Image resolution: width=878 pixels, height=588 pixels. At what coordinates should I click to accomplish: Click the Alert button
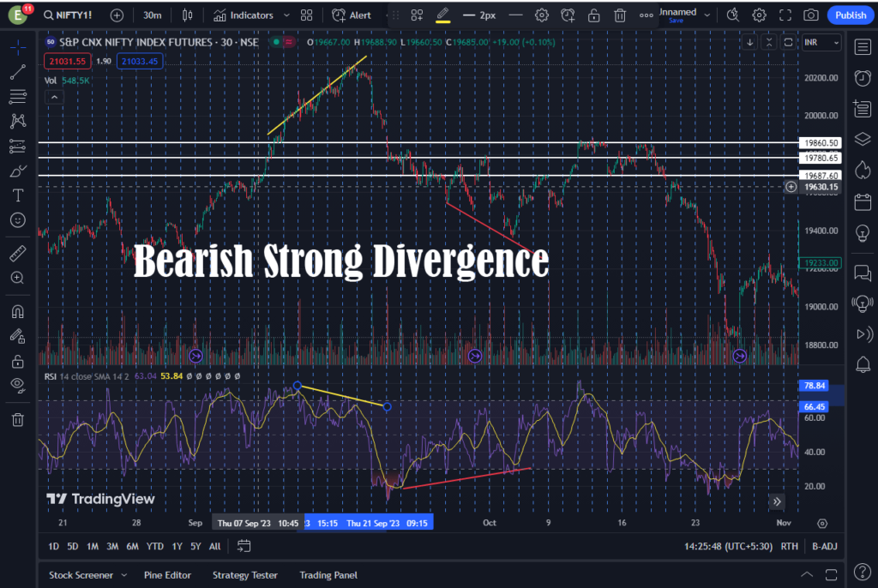[351, 15]
